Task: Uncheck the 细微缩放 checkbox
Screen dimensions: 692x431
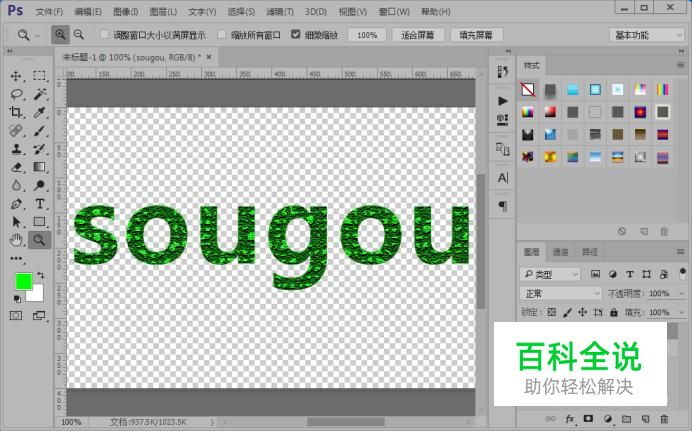Action: pos(296,34)
